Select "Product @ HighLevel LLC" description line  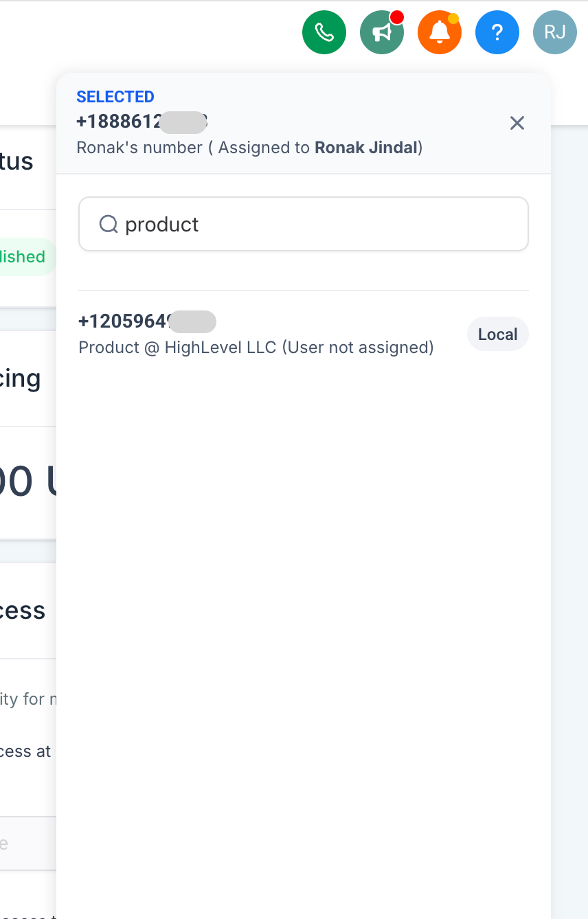click(256, 348)
